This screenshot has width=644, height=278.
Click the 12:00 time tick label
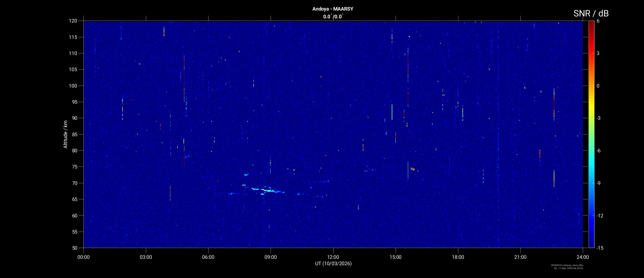click(333, 257)
